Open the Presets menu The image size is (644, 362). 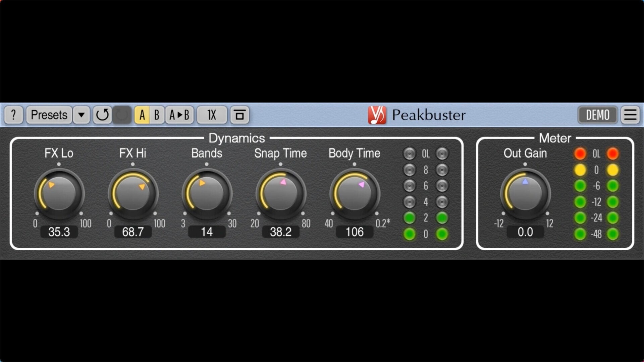(x=49, y=115)
